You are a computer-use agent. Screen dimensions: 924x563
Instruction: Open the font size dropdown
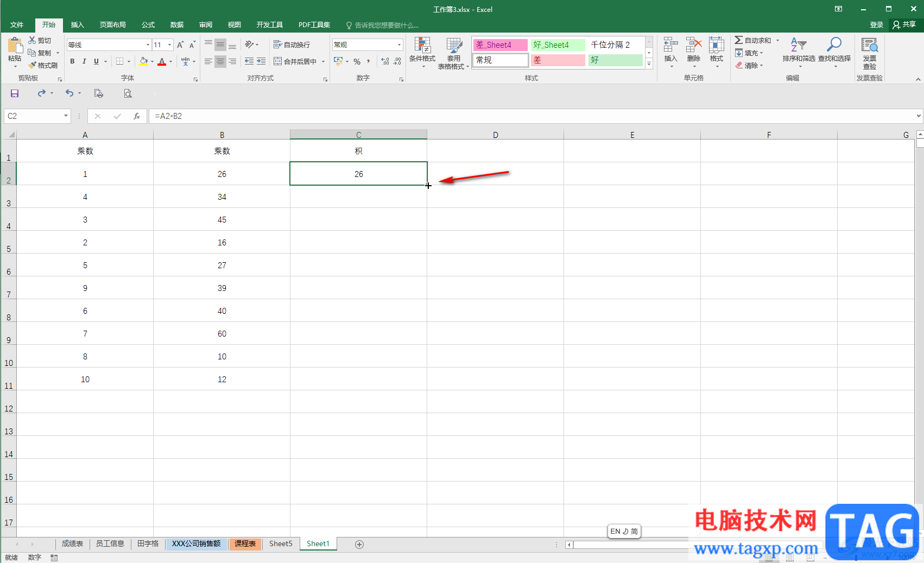click(x=170, y=45)
